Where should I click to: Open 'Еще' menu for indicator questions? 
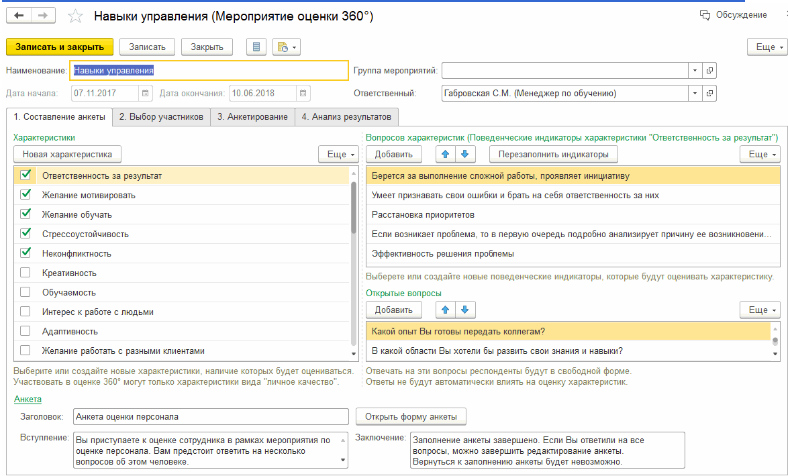click(x=760, y=154)
